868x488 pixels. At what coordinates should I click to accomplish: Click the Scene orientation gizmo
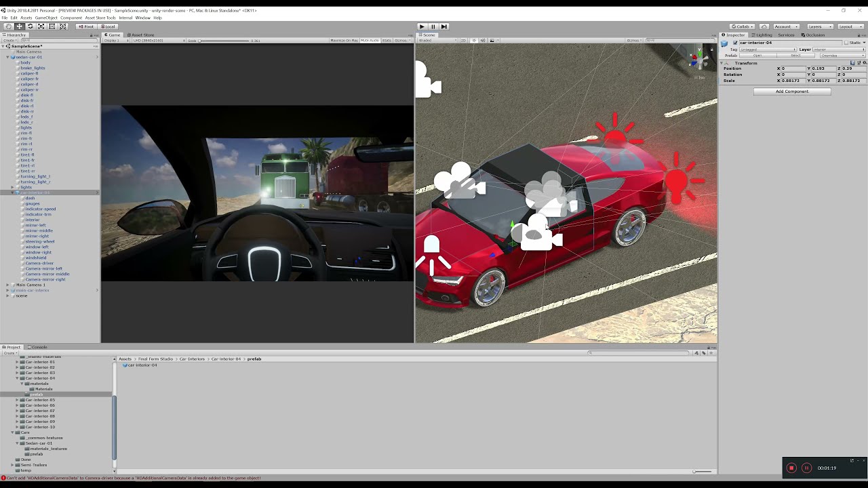(698, 60)
